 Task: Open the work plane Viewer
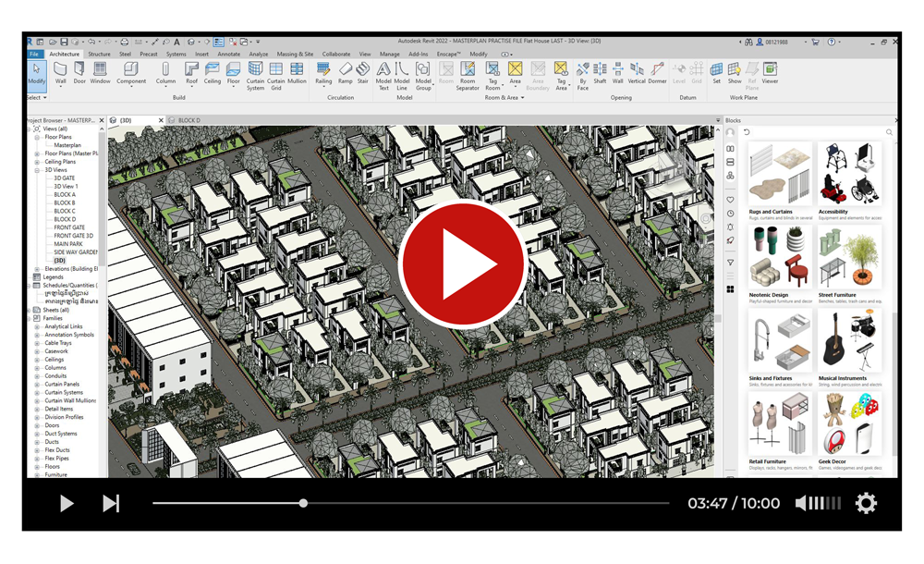pos(770,72)
